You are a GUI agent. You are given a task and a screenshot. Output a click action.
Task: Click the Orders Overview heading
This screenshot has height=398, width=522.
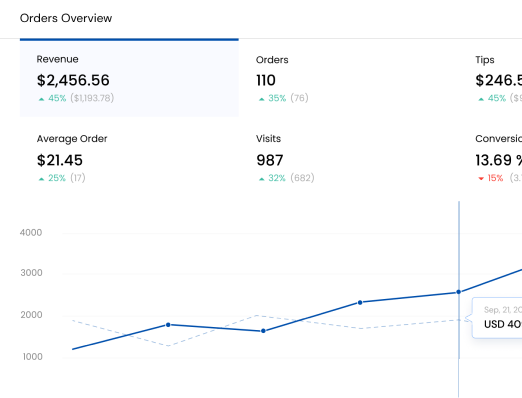[x=66, y=18]
